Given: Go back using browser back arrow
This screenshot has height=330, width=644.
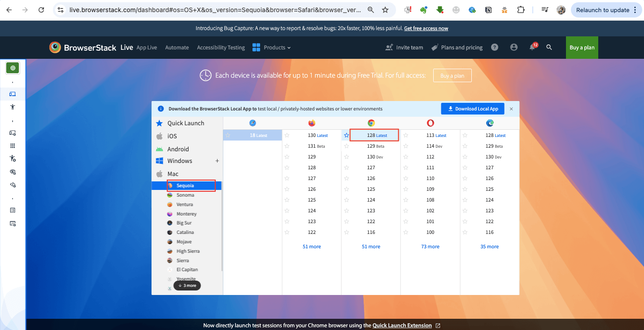Looking at the screenshot, I should [9, 10].
